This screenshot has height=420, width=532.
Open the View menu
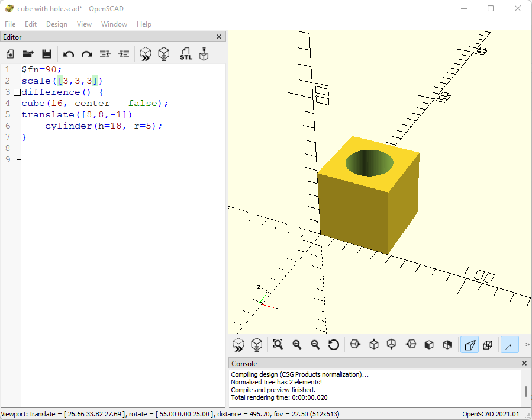click(83, 24)
